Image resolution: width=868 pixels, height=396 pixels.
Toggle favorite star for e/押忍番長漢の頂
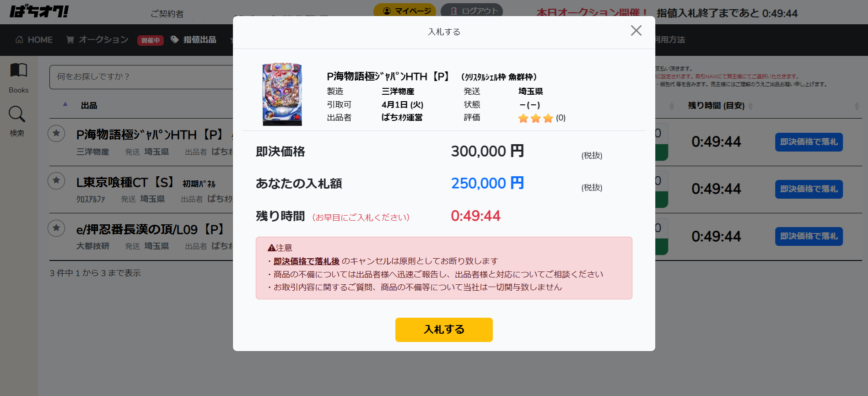(x=56, y=228)
